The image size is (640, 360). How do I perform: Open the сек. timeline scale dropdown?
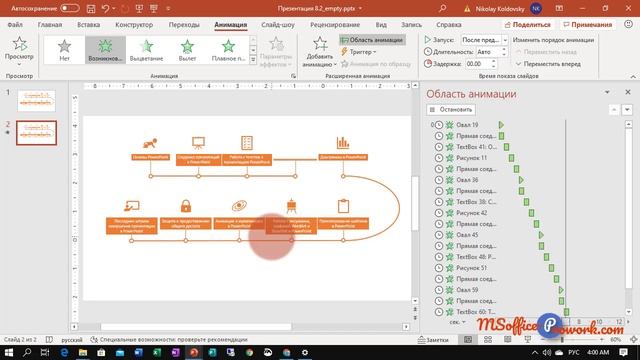458,322
